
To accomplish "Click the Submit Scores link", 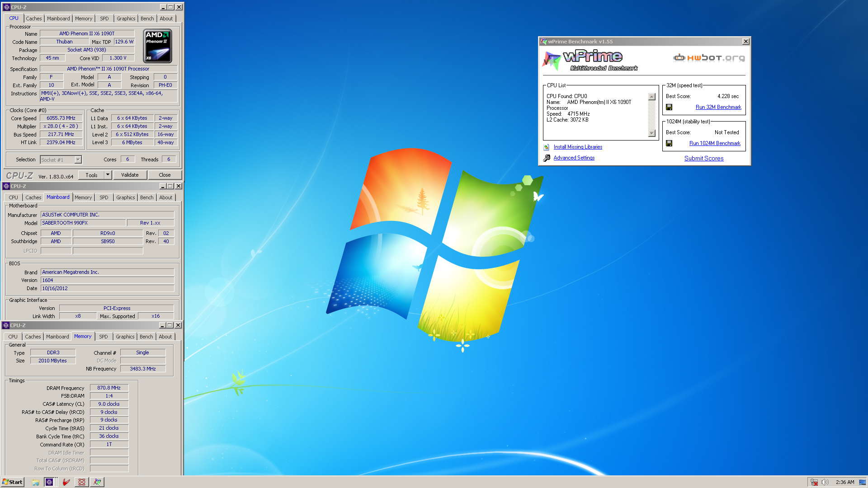I will tap(704, 158).
